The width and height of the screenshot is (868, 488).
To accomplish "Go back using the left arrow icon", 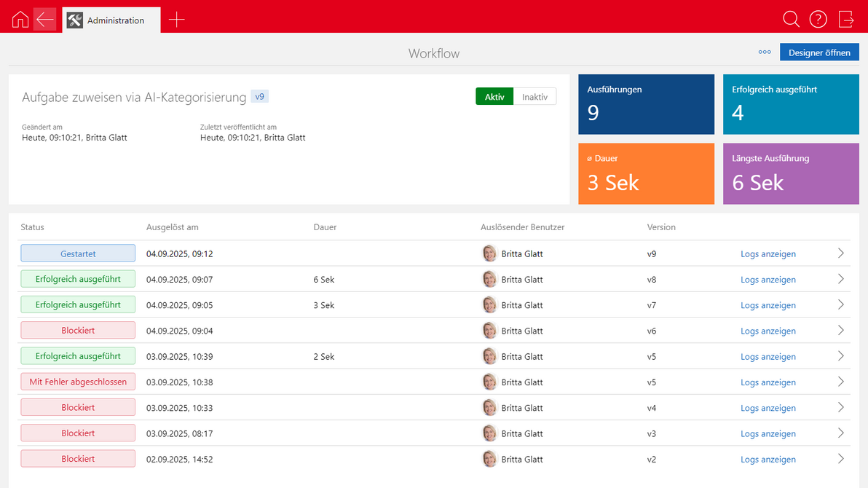I will pos(45,20).
